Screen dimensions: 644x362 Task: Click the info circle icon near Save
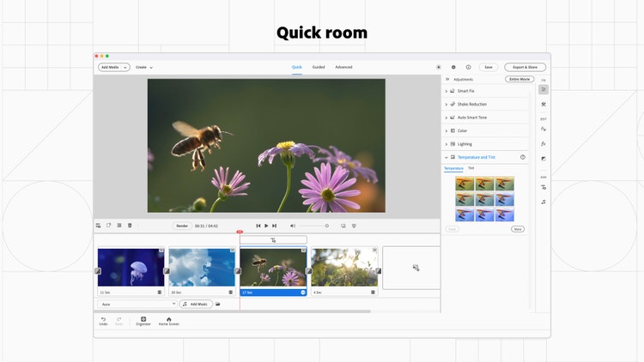click(x=468, y=67)
